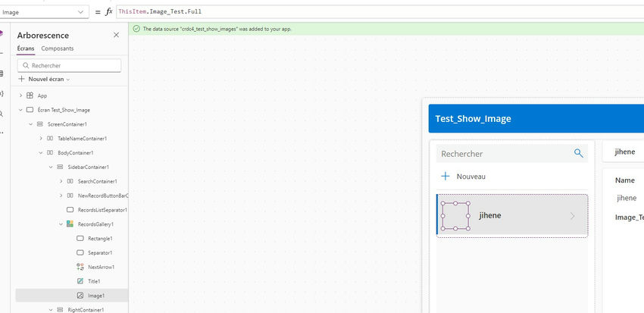
Task: Click success checkmark icon in notification
Action: click(x=136, y=29)
